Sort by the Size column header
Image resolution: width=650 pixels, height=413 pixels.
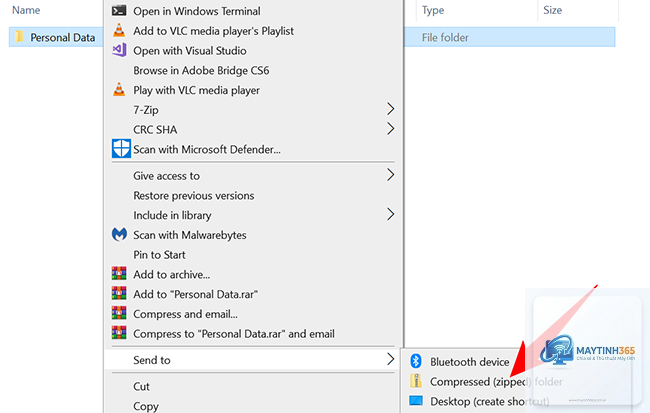click(553, 10)
